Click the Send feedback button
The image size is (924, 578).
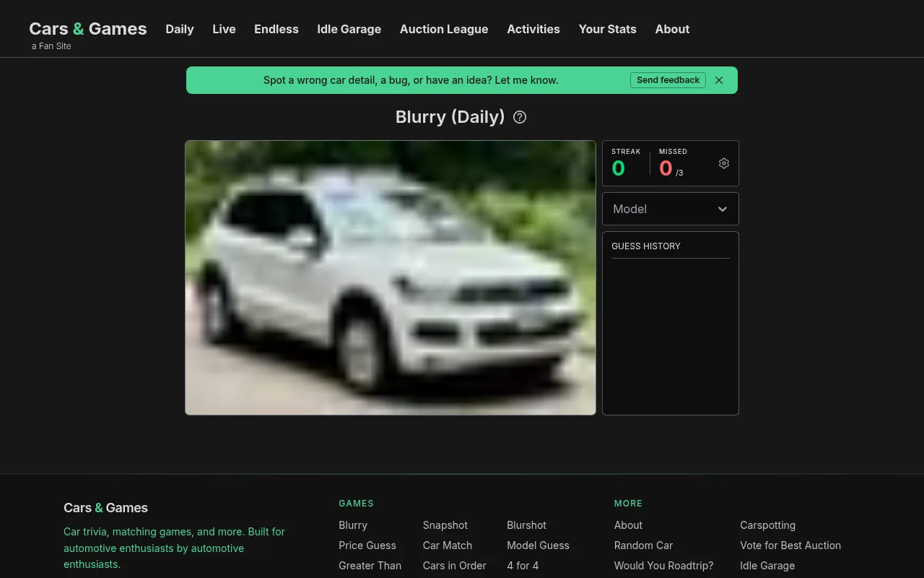[668, 80]
